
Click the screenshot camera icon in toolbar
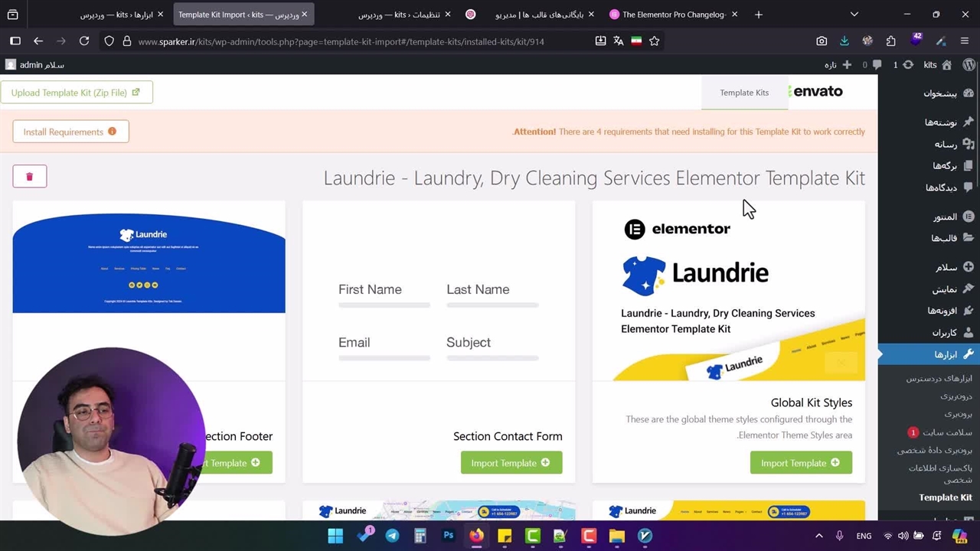tap(821, 41)
